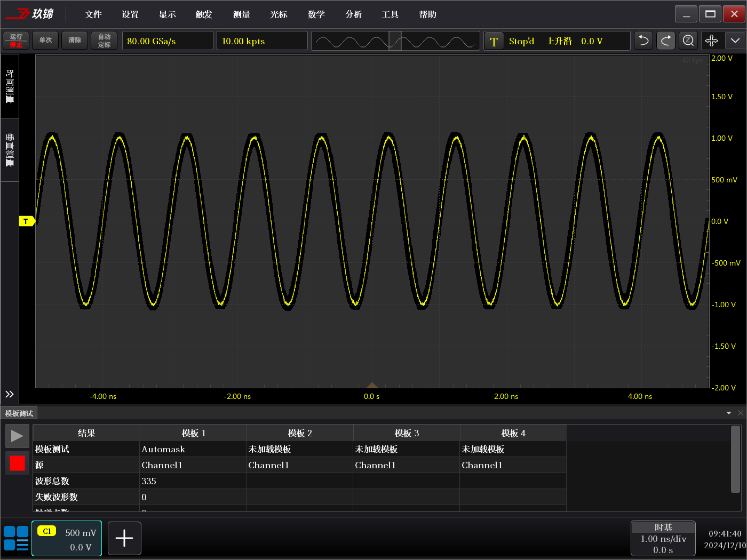The height and width of the screenshot is (560, 747).
Task: Open the 测量 menu
Action: tap(242, 14)
